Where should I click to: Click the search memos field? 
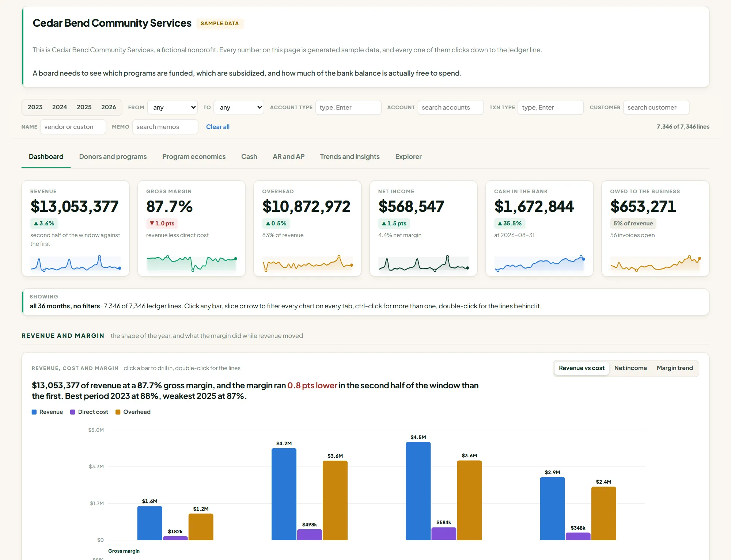pos(165,127)
